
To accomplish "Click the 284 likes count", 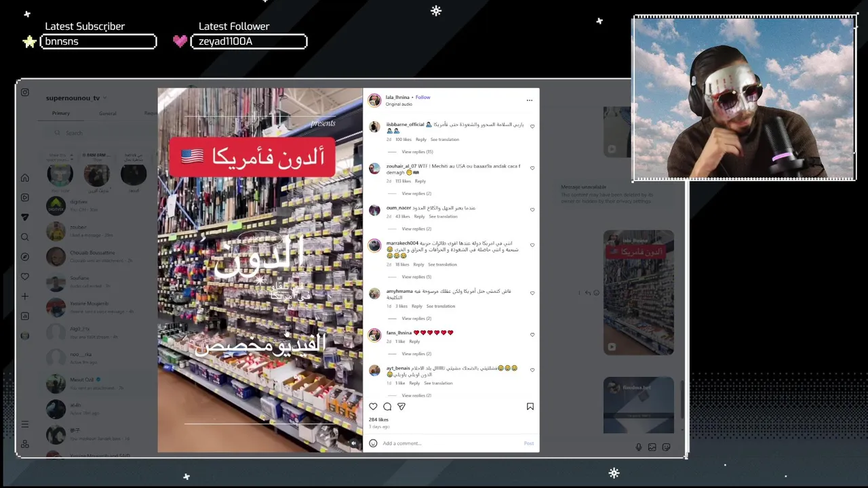I will pyautogui.click(x=378, y=420).
